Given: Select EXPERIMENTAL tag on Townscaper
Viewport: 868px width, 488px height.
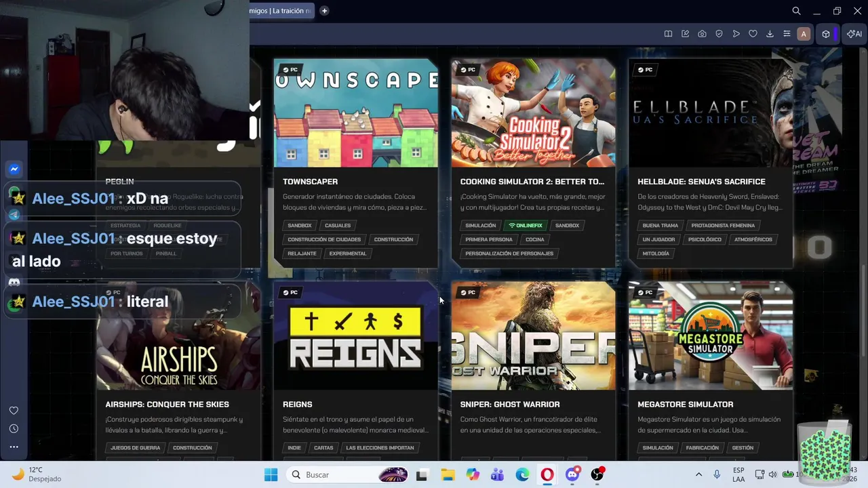Looking at the screenshot, I should pos(348,253).
